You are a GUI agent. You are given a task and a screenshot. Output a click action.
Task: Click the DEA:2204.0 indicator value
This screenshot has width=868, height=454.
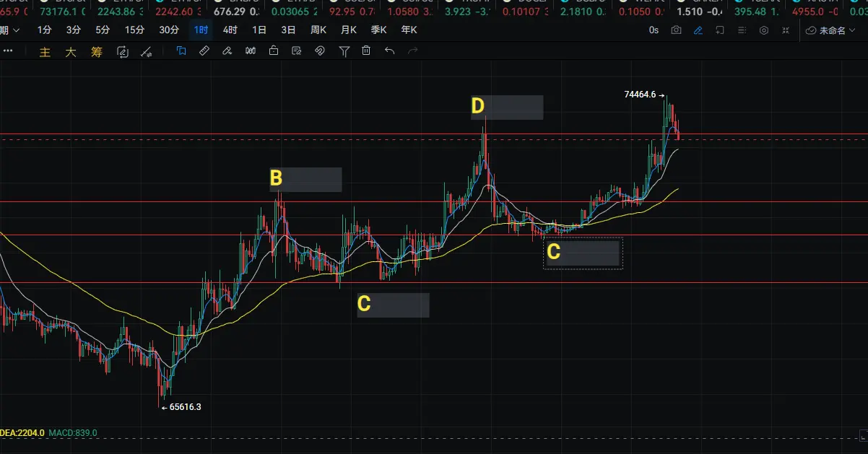22,433
